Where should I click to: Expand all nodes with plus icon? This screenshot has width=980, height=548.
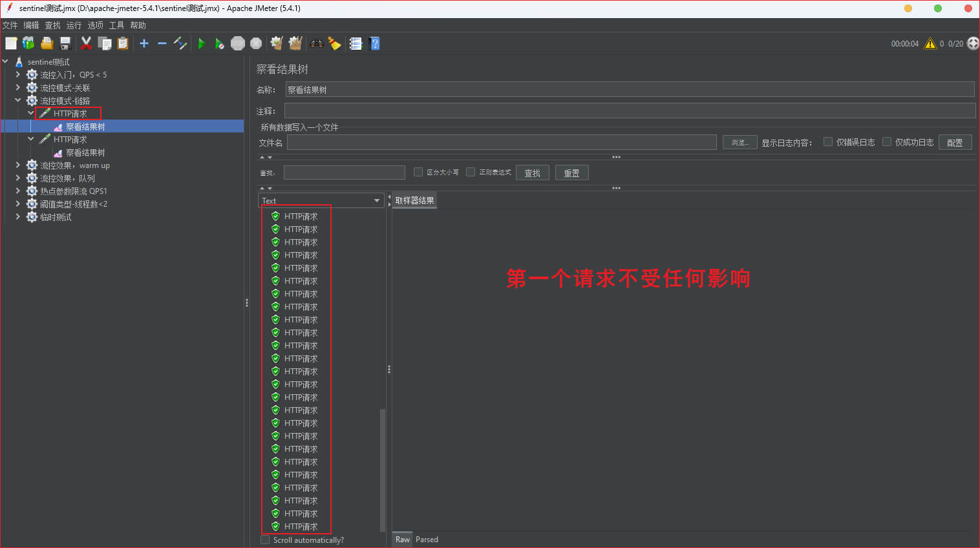[x=144, y=43]
